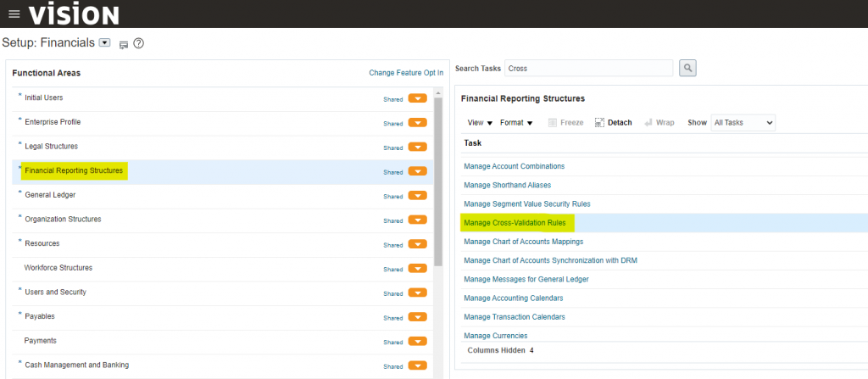Click the orange button for Initial Users
This screenshot has width=868, height=379.
pyautogui.click(x=417, y=98)
